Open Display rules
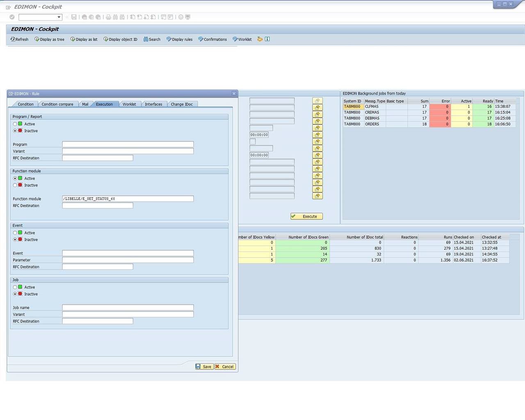The width and height of the screenshot is (525, 420). (179, 39)
